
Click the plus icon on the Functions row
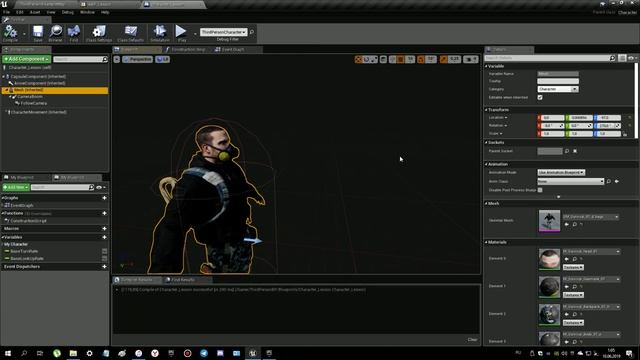(x=104, y=213)
